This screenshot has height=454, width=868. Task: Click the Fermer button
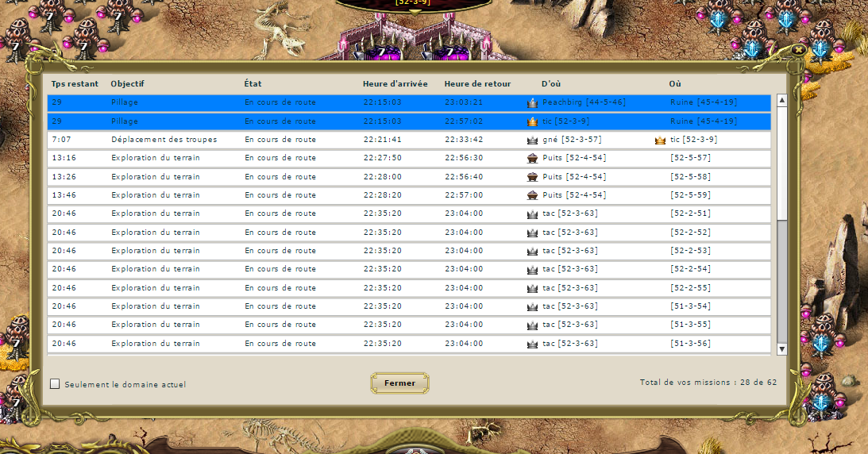coord(399,383)
